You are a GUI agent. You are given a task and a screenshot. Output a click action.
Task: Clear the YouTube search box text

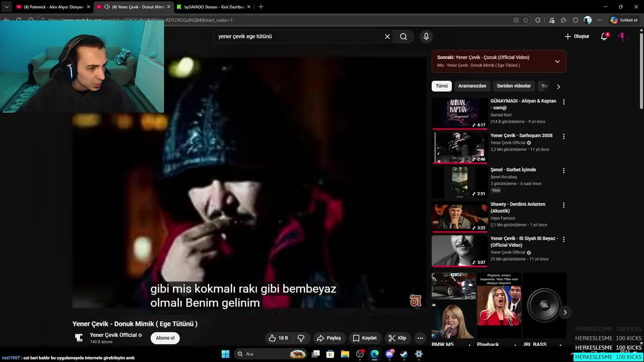[x=387, y=37]
